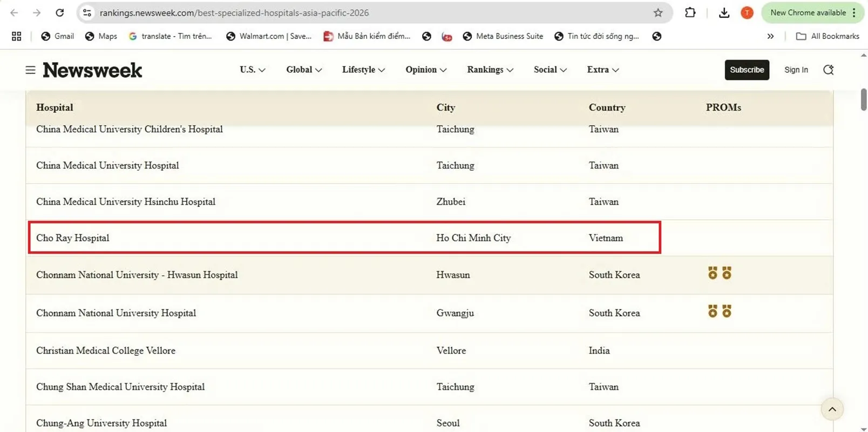This screenshot has height=432, width=868.
Task: Bookmark this page with the star icon
Action: [658, 12]
